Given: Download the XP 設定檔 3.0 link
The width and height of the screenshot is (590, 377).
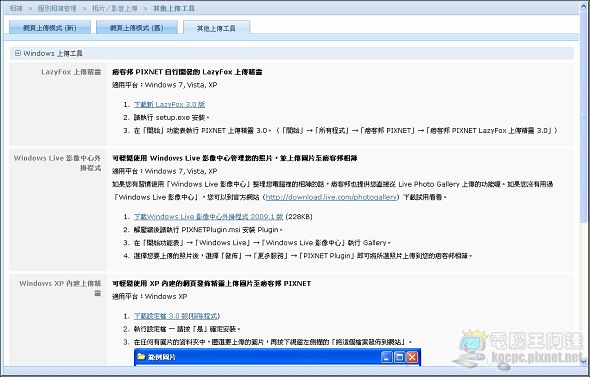Looking at the screenshot, I should (161, 316).
